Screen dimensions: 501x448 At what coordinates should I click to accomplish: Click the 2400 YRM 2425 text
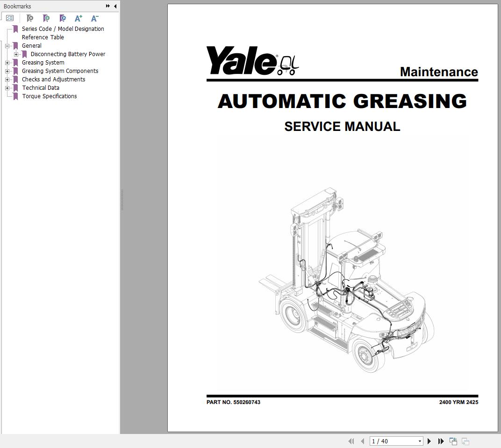[458, 402]
